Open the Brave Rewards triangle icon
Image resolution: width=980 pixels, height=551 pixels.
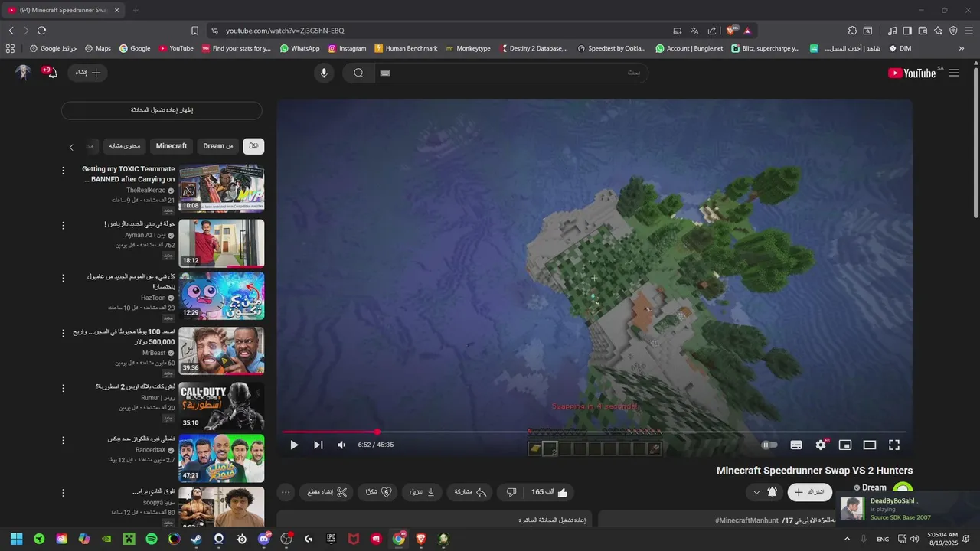(747, 31)
